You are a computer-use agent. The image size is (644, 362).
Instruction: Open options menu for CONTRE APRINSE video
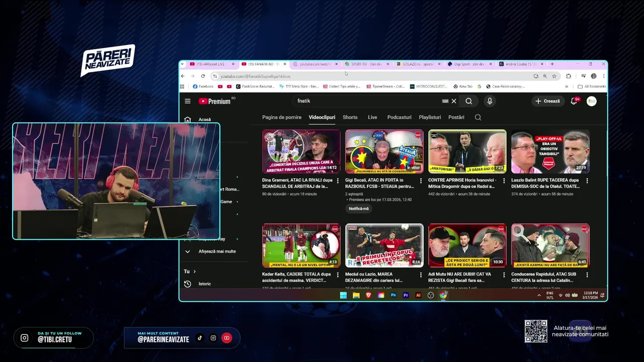504,180
